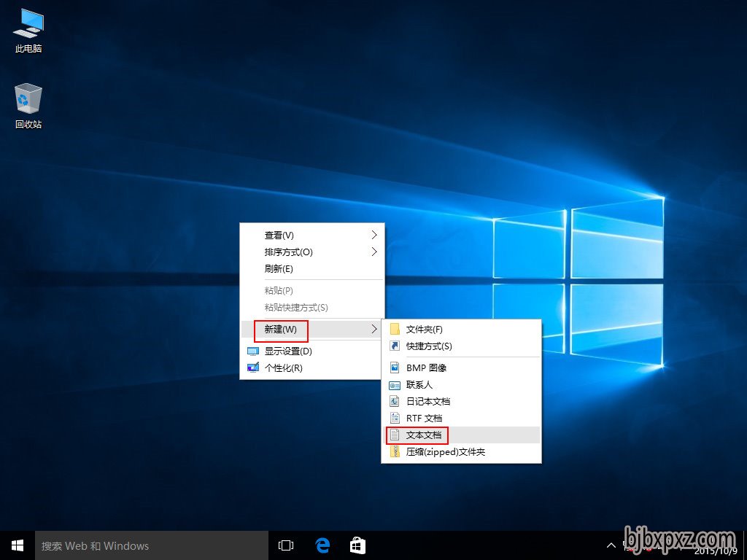Open the 此电脑 desktop icon
Image resolution: width=747 pixels, height=560 pixels.
click(x=28, y=31)
